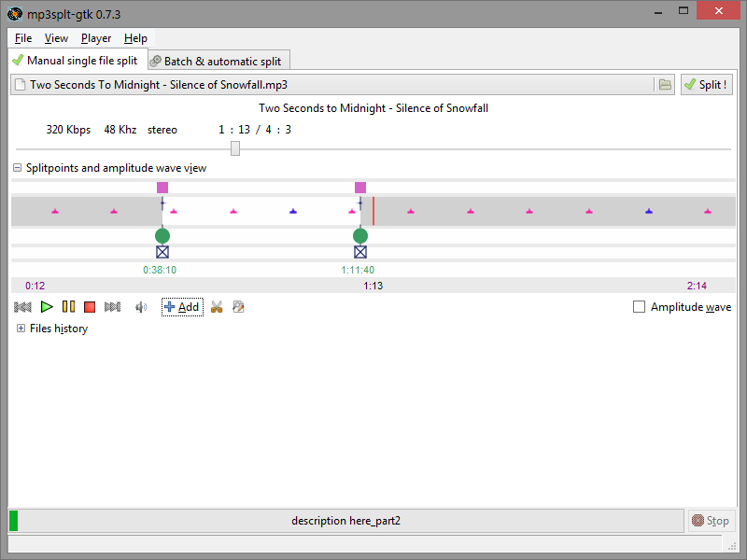Enable the Amplitude wave checkbox
The width and height of the screenshot is (747, 560).
point(640,307)
